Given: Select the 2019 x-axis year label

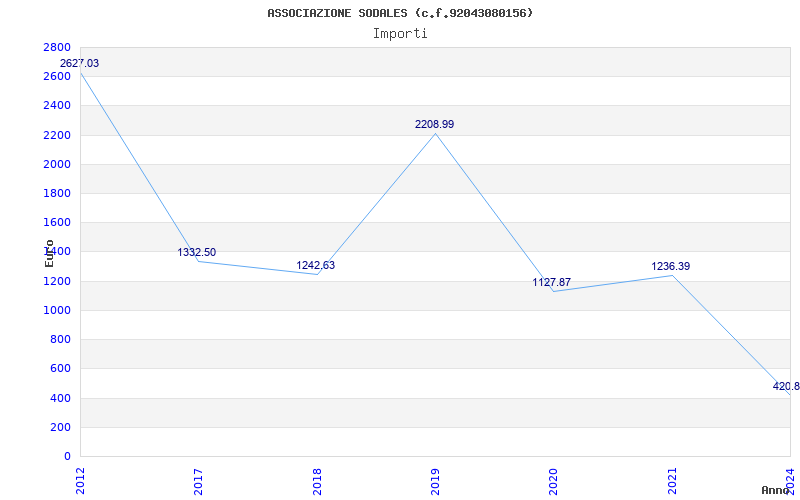Looking at the screenshot, I should point(435,481).
